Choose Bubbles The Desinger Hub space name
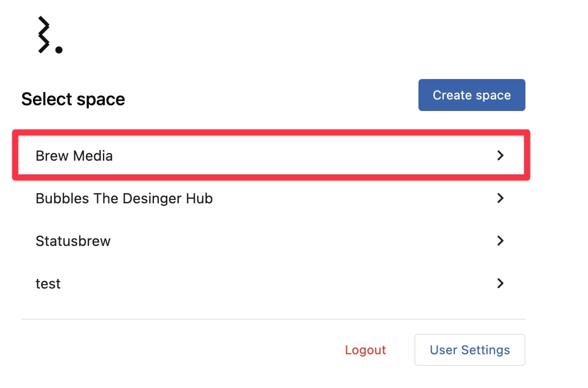This screenshot has height=388, width=588. (x=124, y=198)
